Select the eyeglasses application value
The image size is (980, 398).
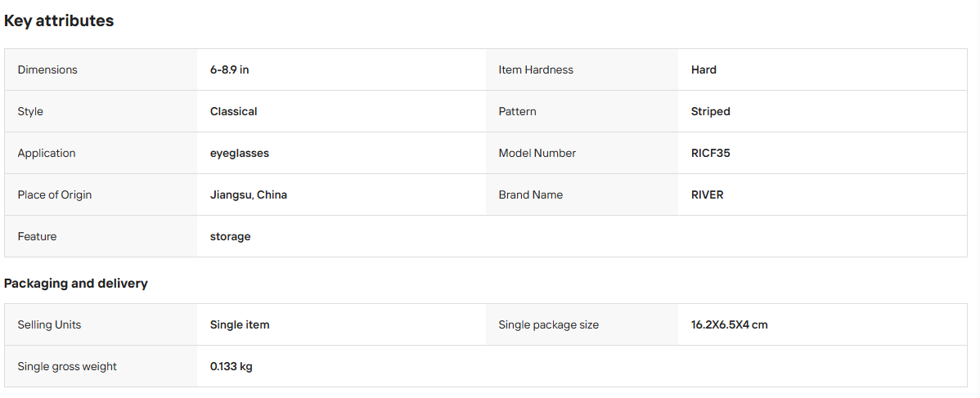240,153
